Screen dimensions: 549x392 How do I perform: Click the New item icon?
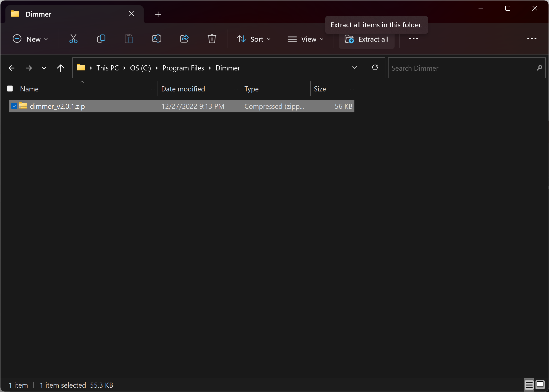click(17, 39)
